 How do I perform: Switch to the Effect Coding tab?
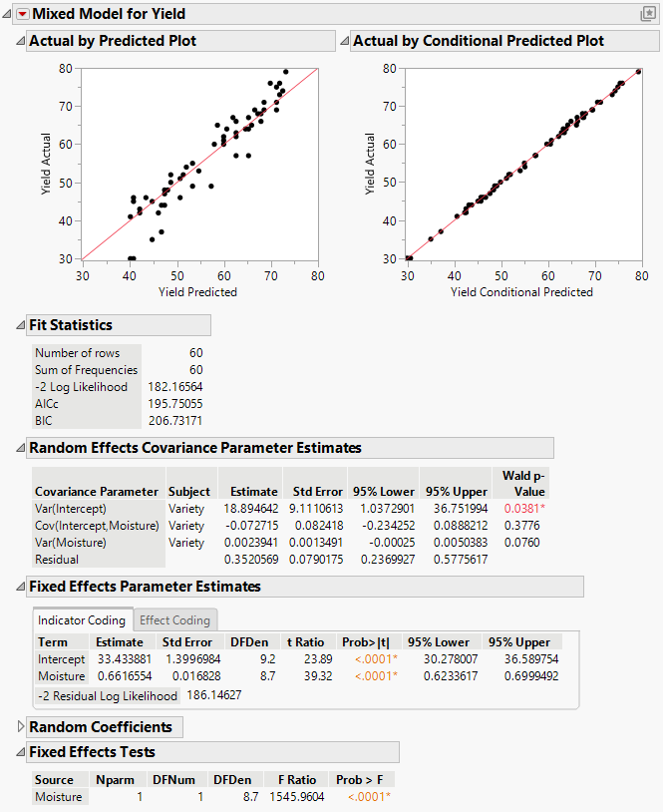(x=174, y=619)
